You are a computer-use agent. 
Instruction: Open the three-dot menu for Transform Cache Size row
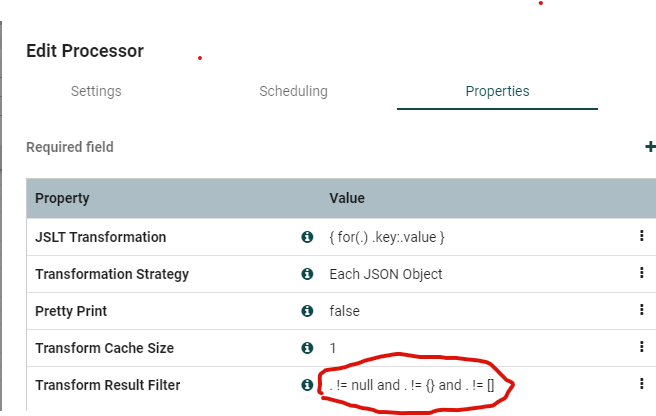641,347
